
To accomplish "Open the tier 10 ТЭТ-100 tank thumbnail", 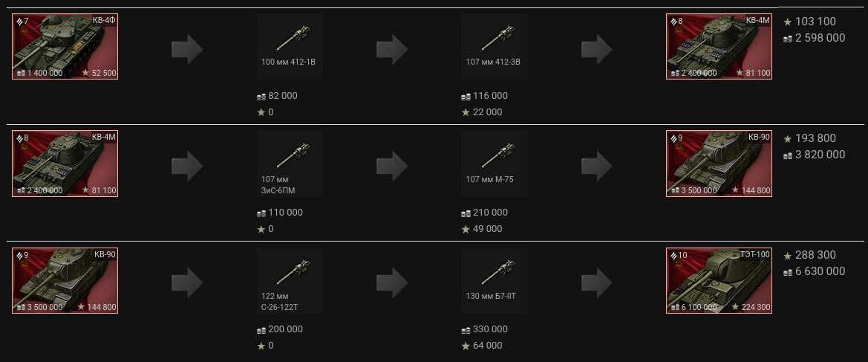I will [719, 280].
